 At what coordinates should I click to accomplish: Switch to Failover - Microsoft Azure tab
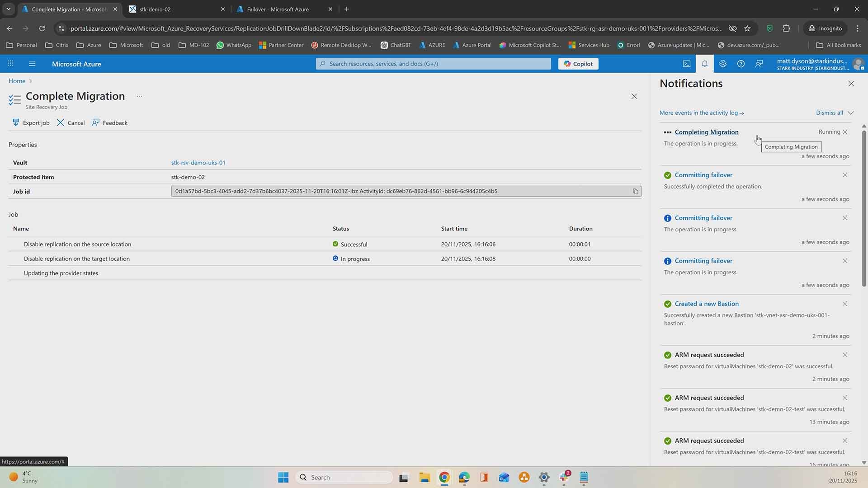tap(278, 9)
